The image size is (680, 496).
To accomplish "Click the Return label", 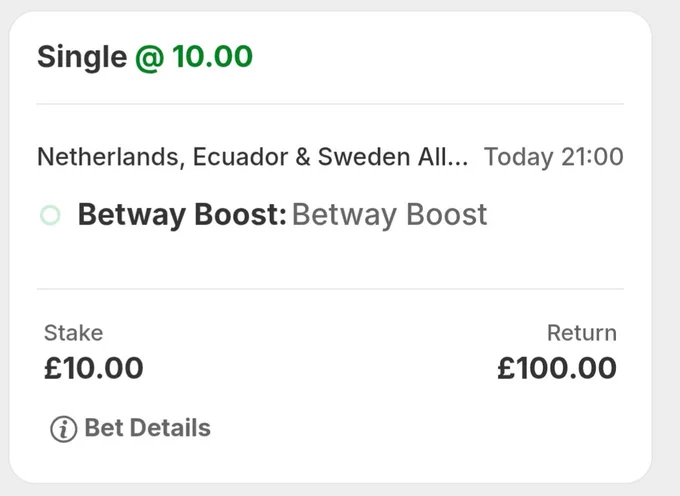I will tap(582, 333).
